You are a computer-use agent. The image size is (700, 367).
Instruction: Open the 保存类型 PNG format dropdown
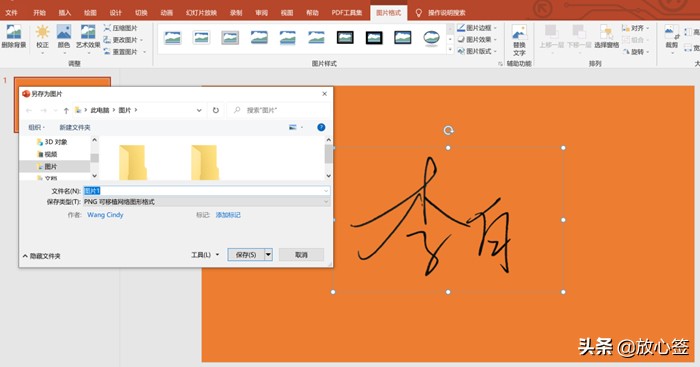[x=206, y=202]
